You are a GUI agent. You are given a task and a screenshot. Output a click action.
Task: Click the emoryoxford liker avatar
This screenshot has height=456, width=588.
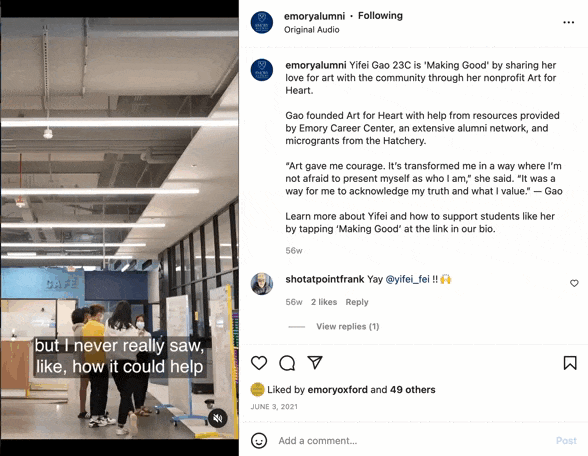pyautogui.click(x=257, y=390)
